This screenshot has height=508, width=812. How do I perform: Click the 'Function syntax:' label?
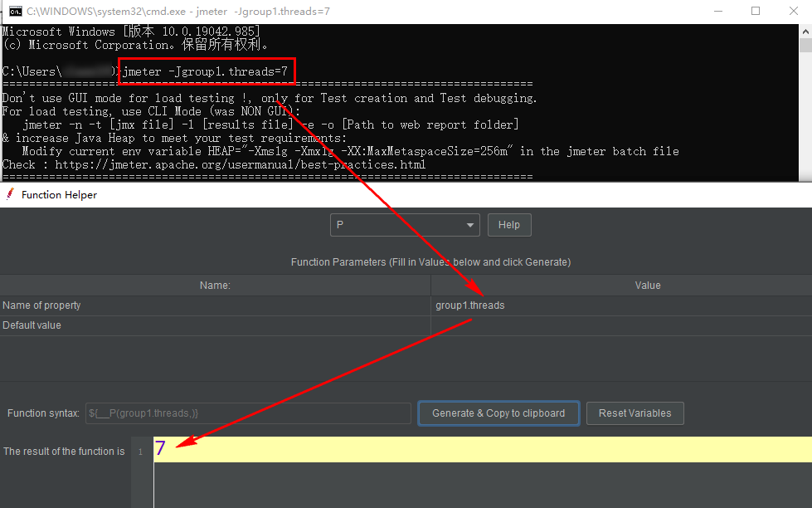(43, 413)
